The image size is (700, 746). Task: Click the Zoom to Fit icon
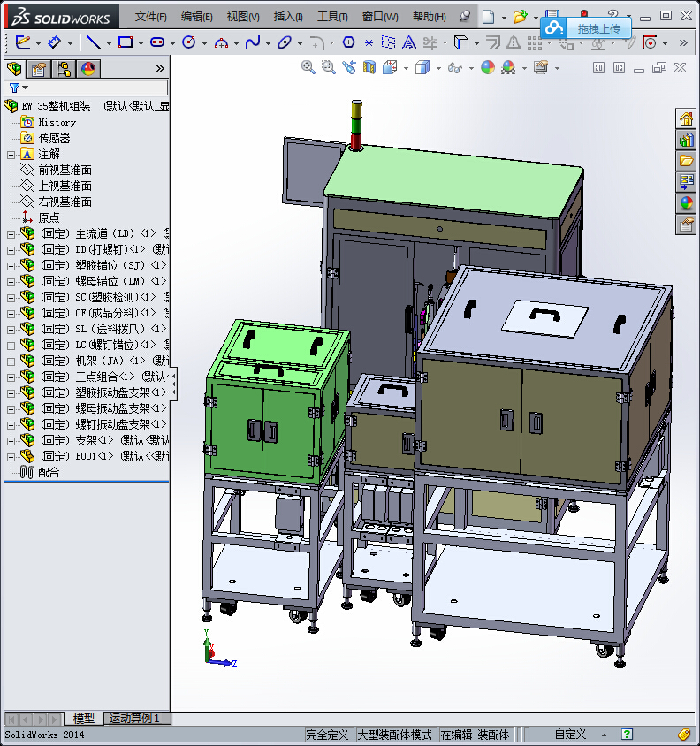click(x=308, y=67)
